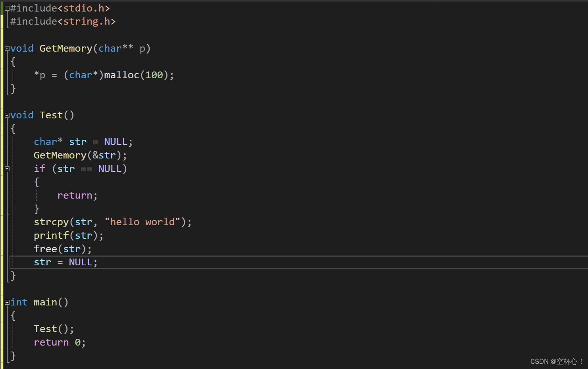This screenshot has width=588, height=369.
Task: Click the malloc(100) call
Action: click(136, 75)
